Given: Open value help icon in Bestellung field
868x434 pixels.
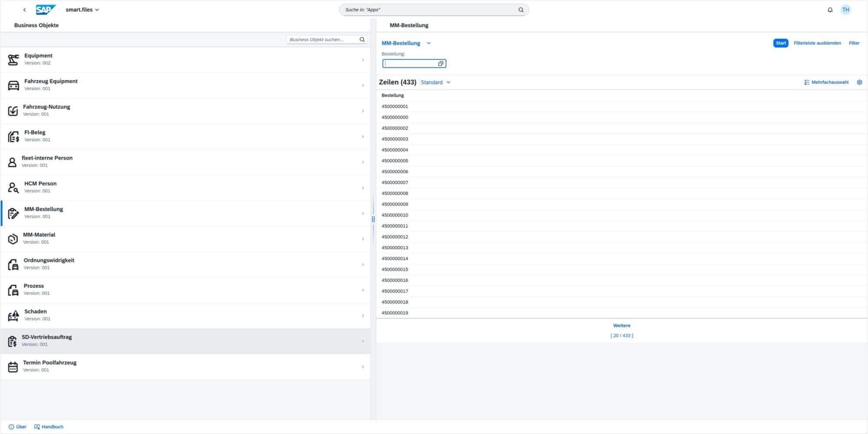Looking at the screenshot, I should tap(441, 64).
